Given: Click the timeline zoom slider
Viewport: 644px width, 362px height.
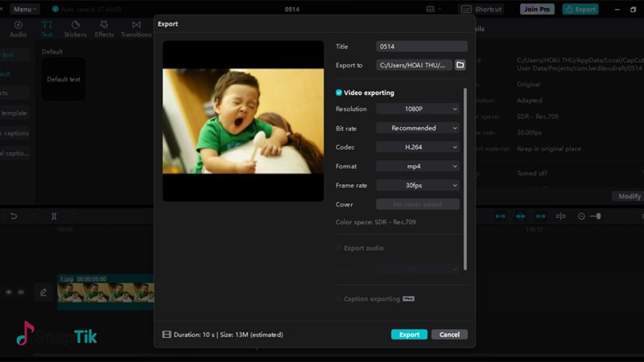Looking at the screenshot, I should pyautogui.click(x=598, y=216).
